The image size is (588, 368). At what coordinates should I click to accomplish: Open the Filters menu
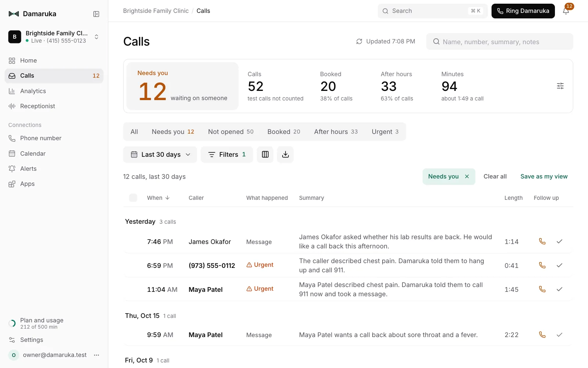tap(227, 155)
